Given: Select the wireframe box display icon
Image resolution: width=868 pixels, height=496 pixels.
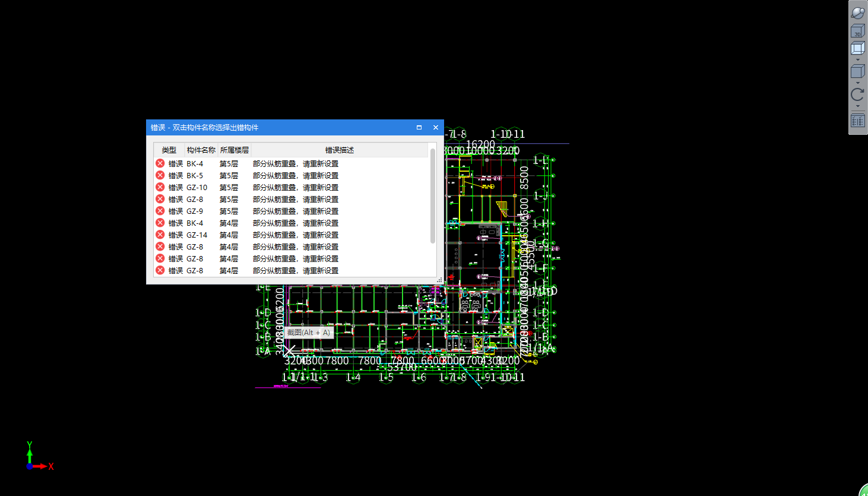Looking at the screenshot, I should click(x=858, y=49).
